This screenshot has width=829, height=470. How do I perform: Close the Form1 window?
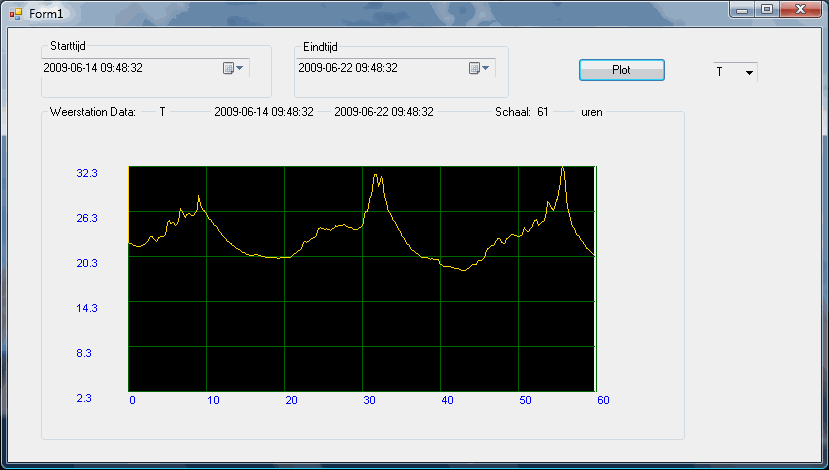(800, 9)
